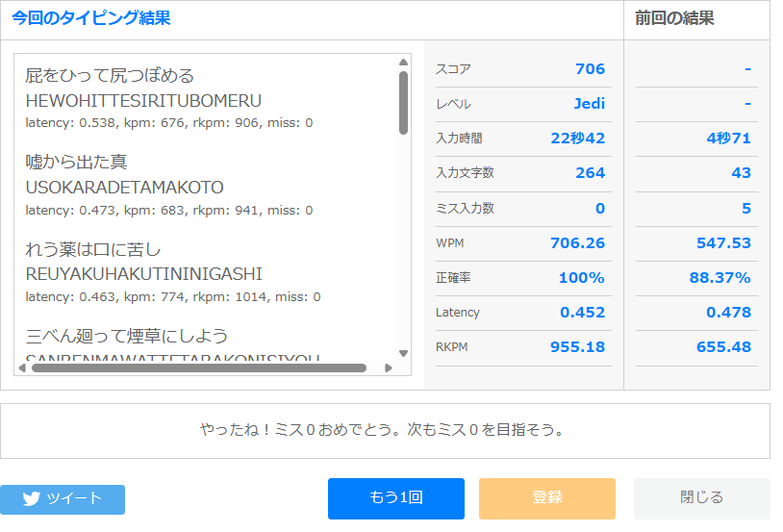Click the score value 706
This screenshot has width=783, height=532.
[590, 69]
